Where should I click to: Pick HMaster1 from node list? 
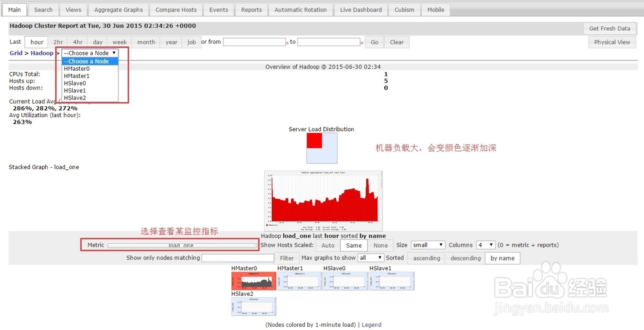coord(90,76)
